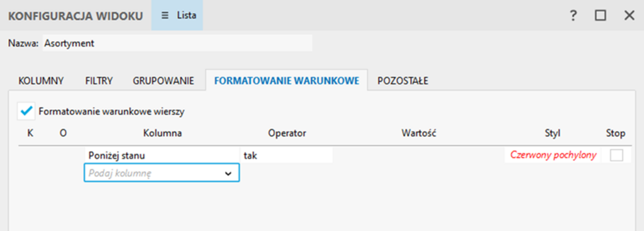
Task: Toggle the Formatowanie warunkowe wierszy checkbox
Action: pos(26,111)
